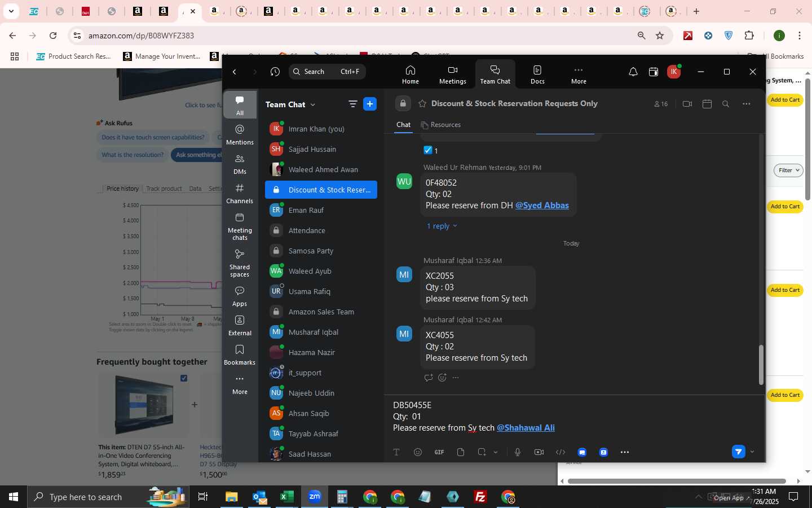The height and width of the screenshot is (508, 812).
Task: Toggle the checkmark reaction with count 1
Action: pos(431,150)
